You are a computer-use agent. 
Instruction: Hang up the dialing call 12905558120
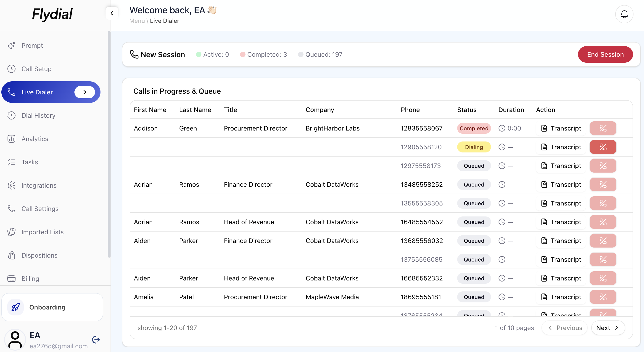[x=603, y=147]
